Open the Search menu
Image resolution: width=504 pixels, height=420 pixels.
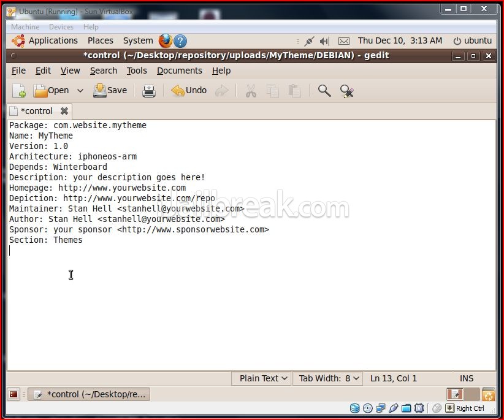point(103,71)
